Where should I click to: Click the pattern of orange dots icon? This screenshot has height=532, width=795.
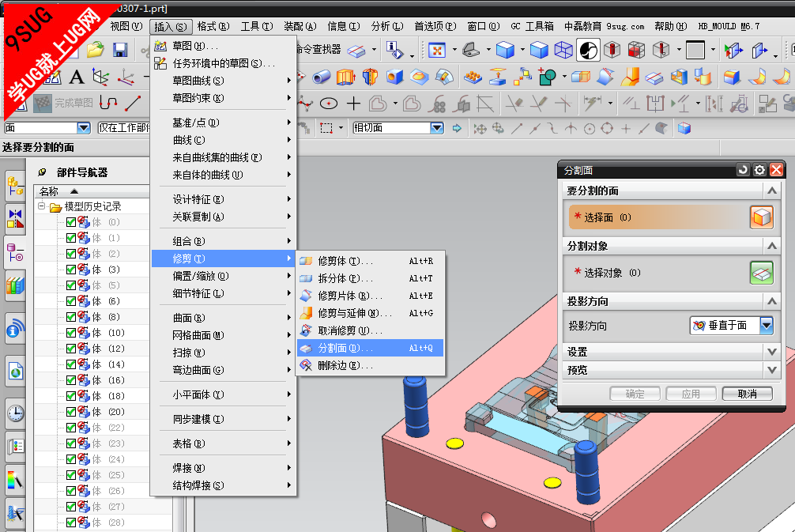click(473, 77)
